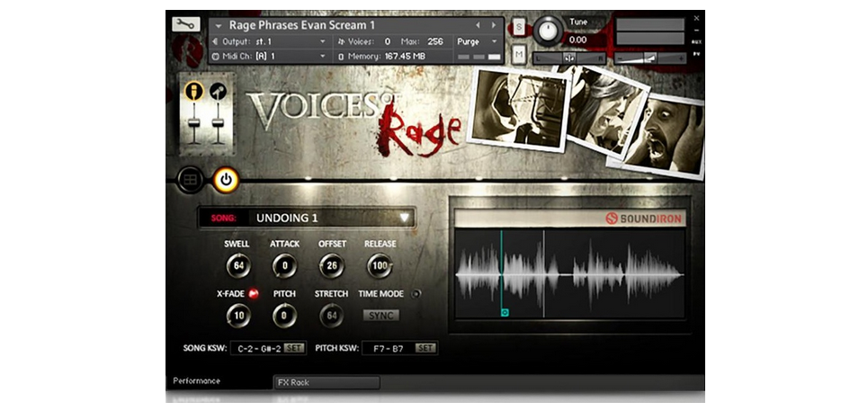Solo the instrument with the S button
868x411 pixels.
[x=519, y=26]
